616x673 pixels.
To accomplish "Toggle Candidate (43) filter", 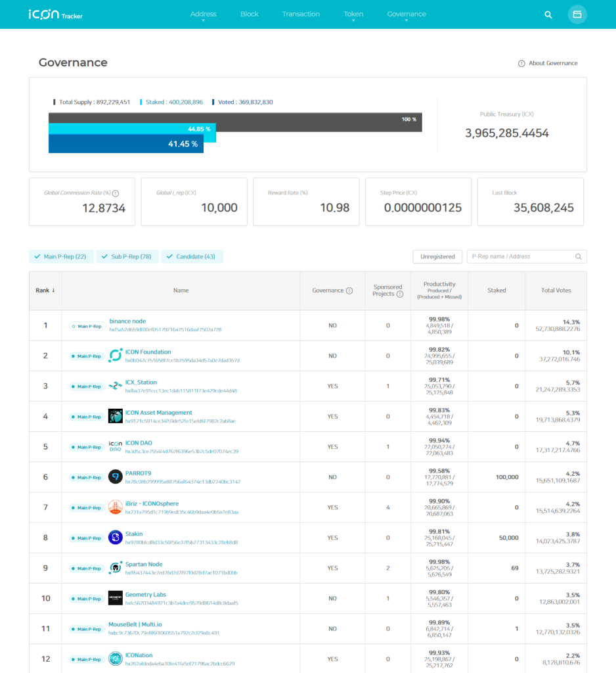I will click(x=192, y=257).
